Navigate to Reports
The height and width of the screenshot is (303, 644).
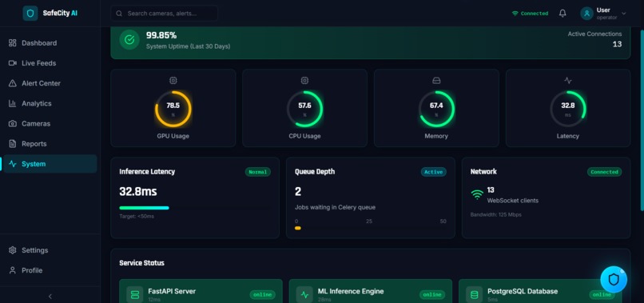point(50,143)
